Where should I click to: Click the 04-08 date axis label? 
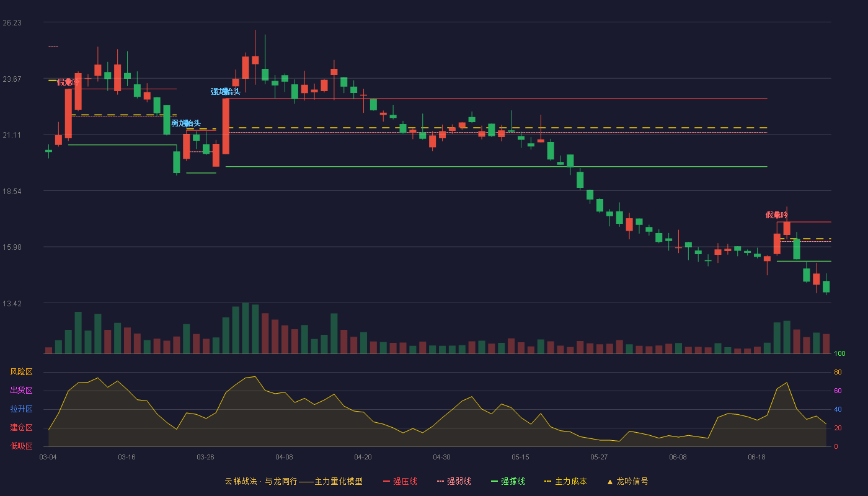[284, 457]
